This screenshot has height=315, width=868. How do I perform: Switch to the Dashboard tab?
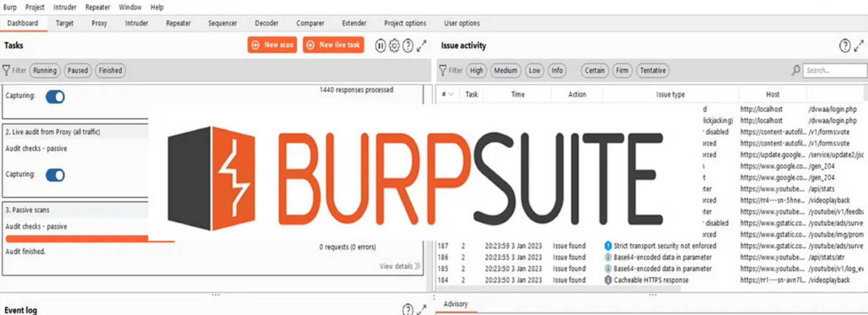pos(23,23)
